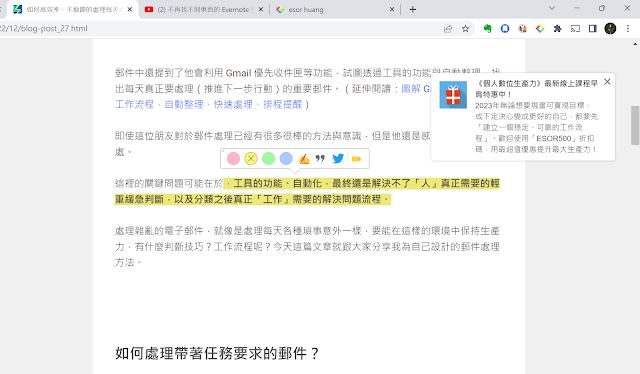Close the esor huang tab

(x=392, y=9)
